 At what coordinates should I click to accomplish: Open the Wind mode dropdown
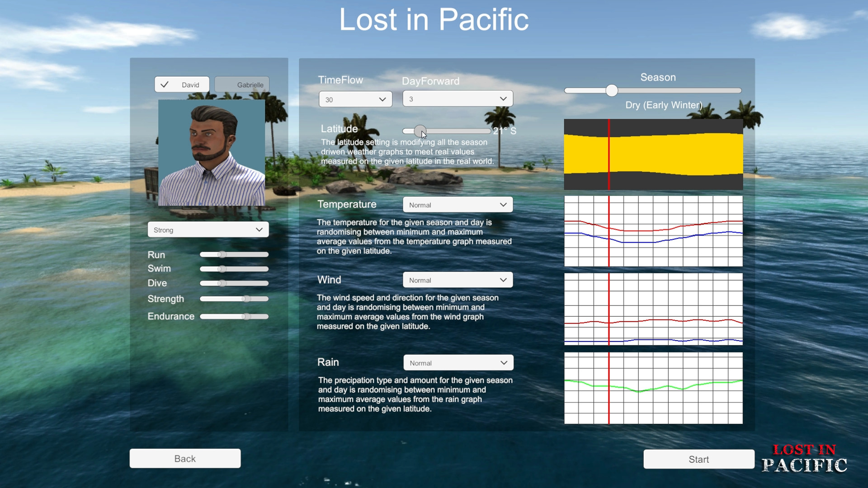coord(458,280)
